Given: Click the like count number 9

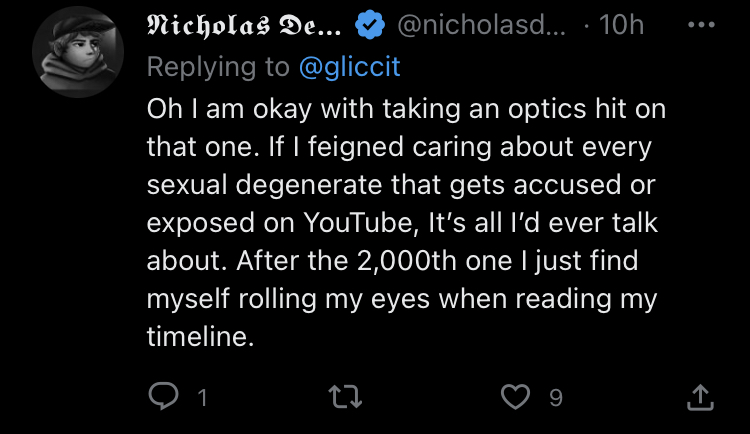Looking at the screenshot, I should (555, 398).
